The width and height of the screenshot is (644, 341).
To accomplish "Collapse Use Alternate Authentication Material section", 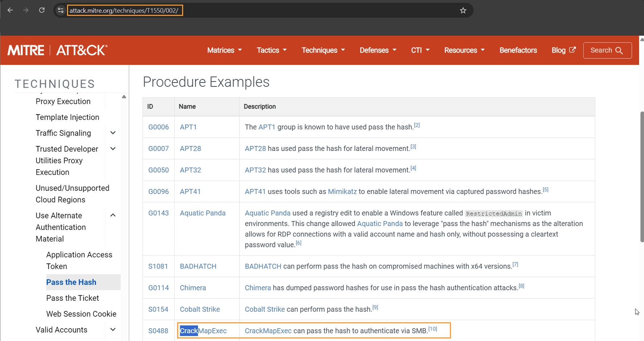I will (x=113, y=215).
